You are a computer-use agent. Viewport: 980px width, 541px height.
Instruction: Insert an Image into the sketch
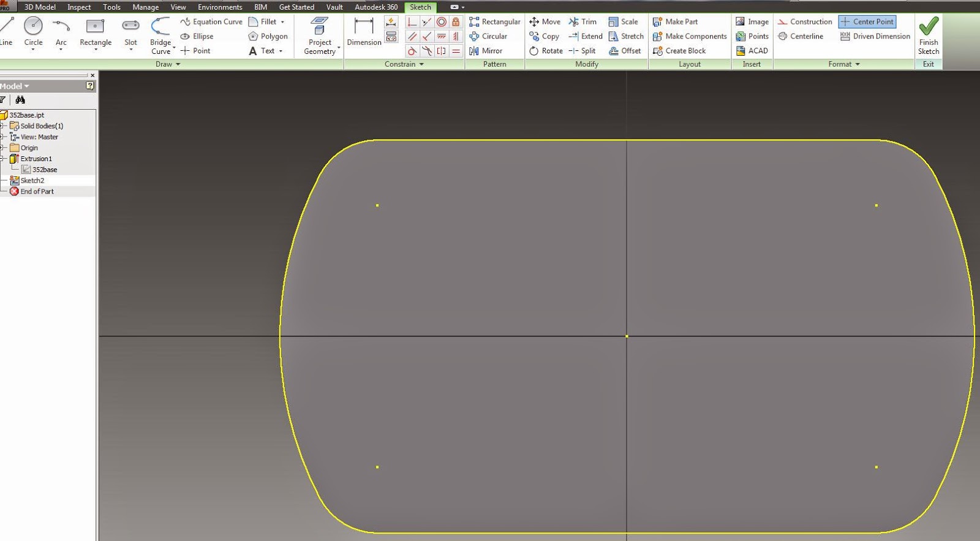point(752,21)
